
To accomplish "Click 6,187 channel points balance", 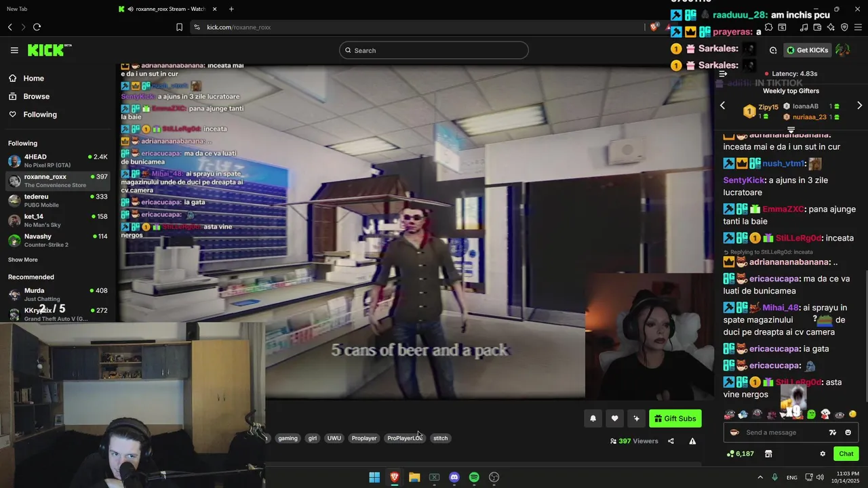I will click(x=740, y=453).
